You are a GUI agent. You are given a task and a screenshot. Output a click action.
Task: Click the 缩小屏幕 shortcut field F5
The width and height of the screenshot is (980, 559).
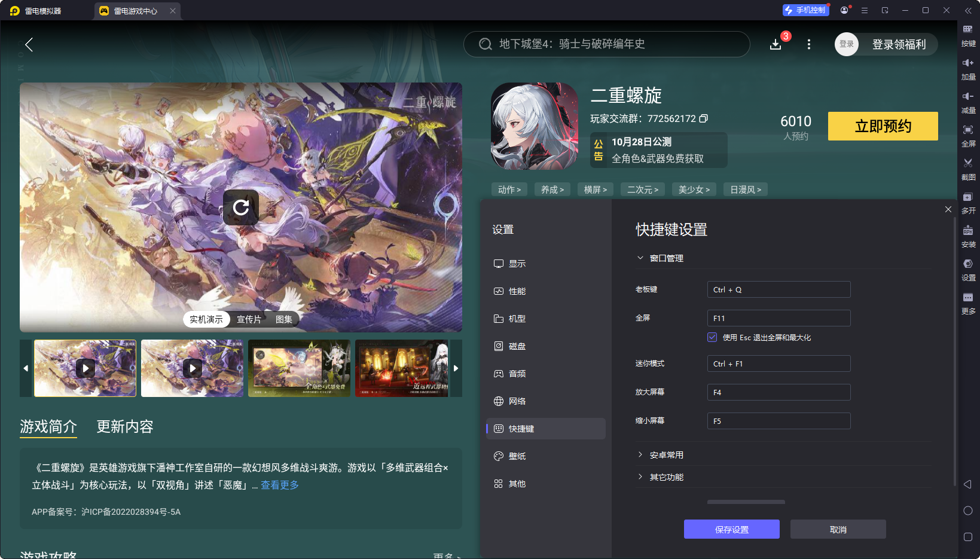pos(778,421)
